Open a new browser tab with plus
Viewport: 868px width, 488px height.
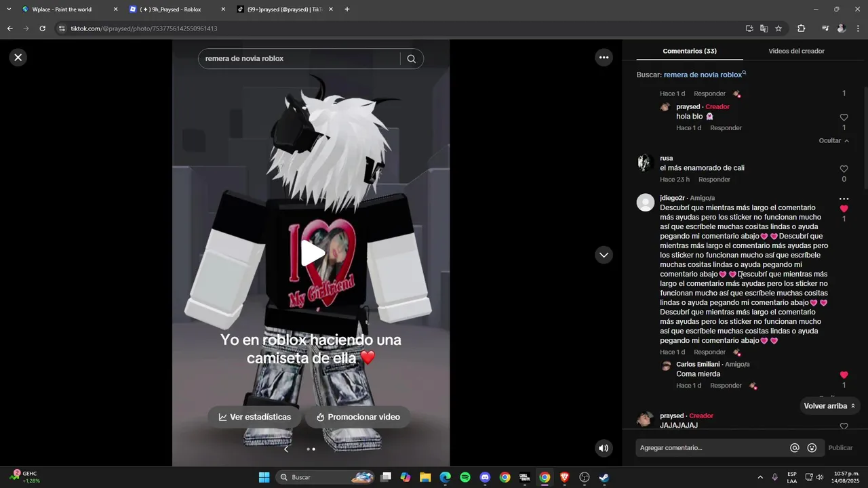point(347,9)
